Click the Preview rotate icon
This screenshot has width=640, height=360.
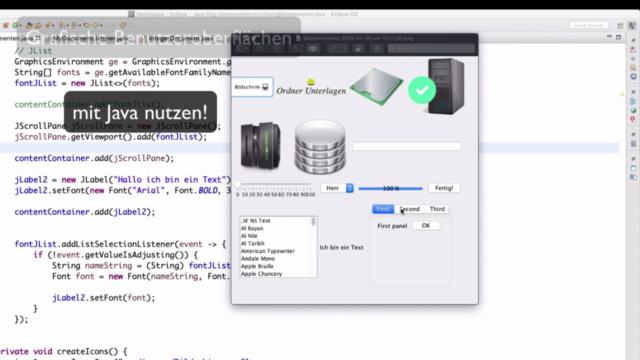point(358,49)
